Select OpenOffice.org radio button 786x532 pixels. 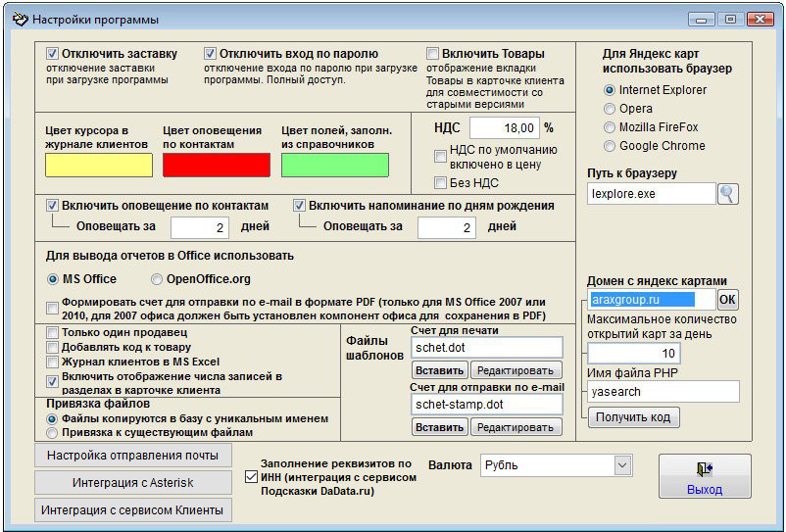point(157,279)
